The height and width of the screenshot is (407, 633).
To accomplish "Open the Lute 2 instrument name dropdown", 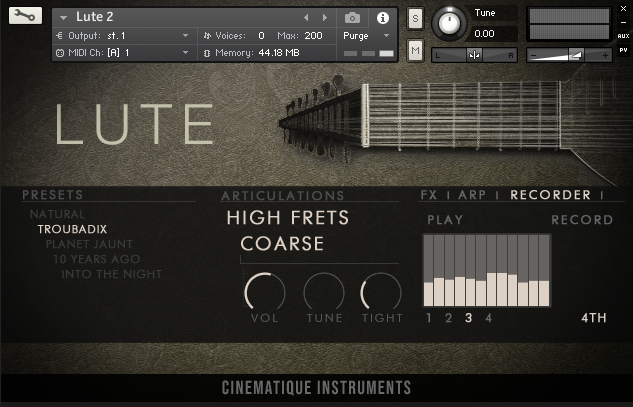I will pyautogui.click(x=63, y=18).
